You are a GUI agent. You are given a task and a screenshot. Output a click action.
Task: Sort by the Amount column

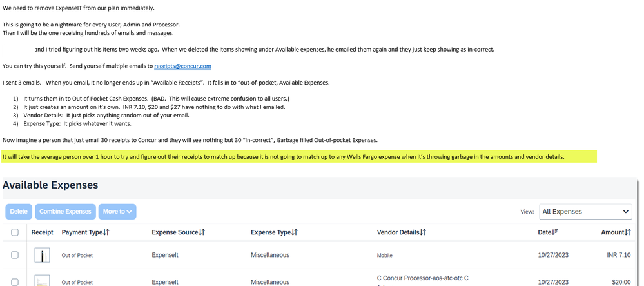[x=616, y=232]
